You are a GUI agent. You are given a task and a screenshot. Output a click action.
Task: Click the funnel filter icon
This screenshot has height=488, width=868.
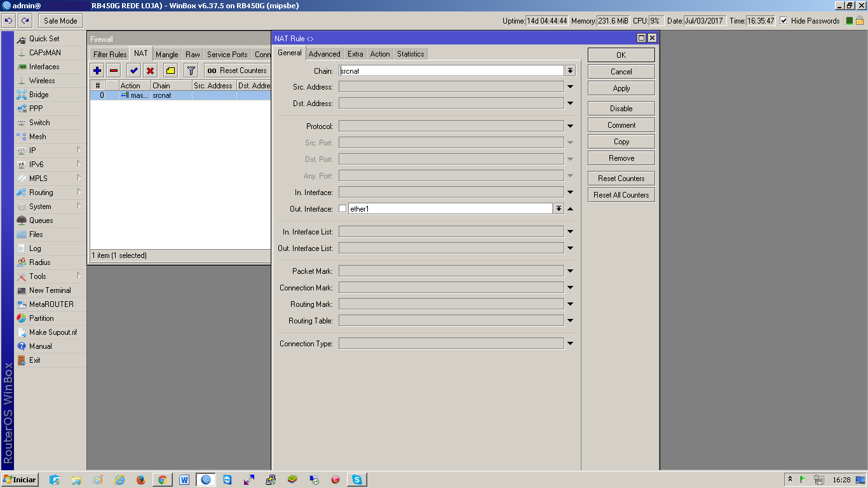[191, 71]
